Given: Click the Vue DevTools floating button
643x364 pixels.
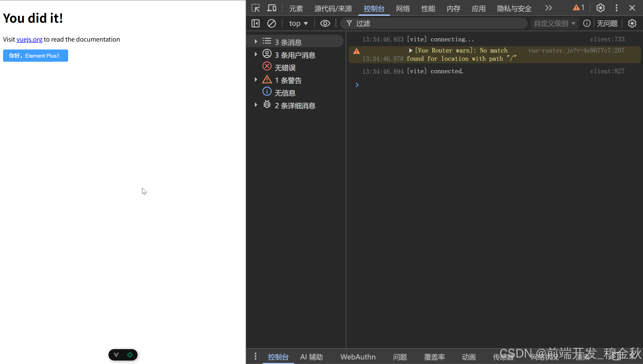Looking at the screenshot, I should [116, 355].
